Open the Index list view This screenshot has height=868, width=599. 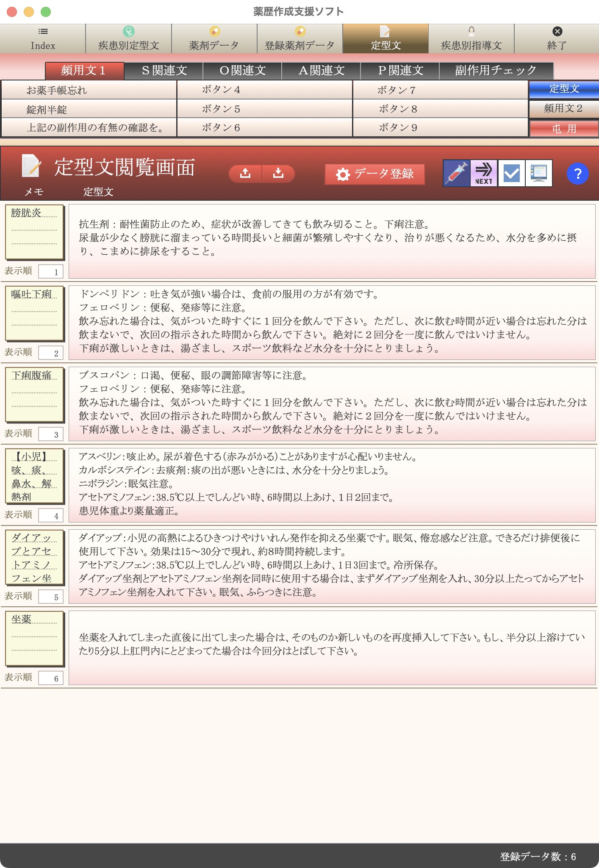pyautogui.click(x=43, y=39)
